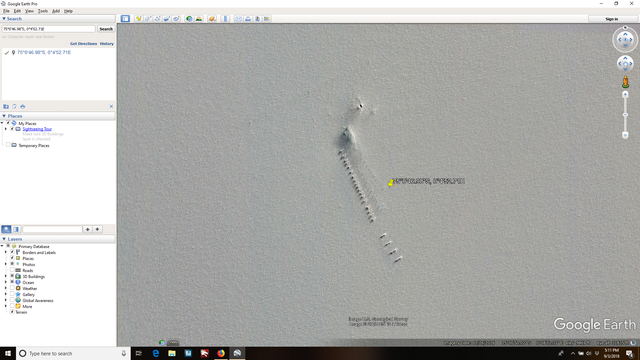Open the Edit menu
This screenshot has height=360, width=640.
pos(17,11)
